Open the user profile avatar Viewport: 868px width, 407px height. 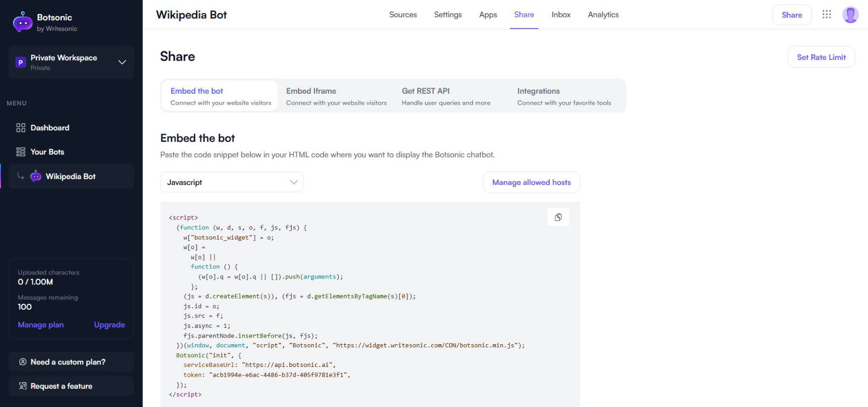click(x=850, y=14)
